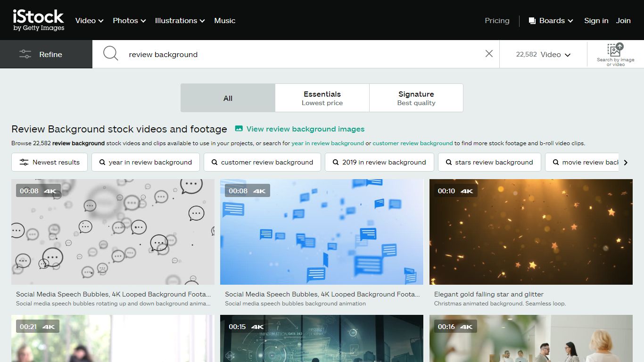Expand the Illustrations menu
644x362 pixels.
180,21
